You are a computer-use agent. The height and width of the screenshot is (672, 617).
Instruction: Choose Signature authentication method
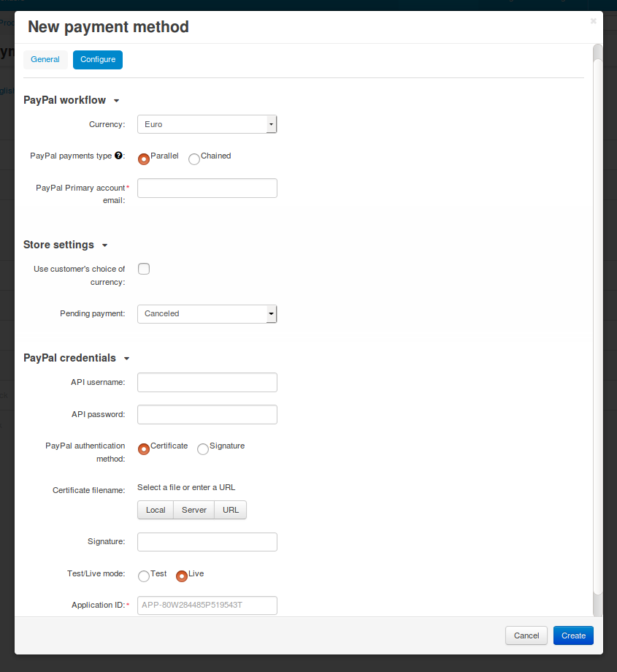tap(203, 448)
